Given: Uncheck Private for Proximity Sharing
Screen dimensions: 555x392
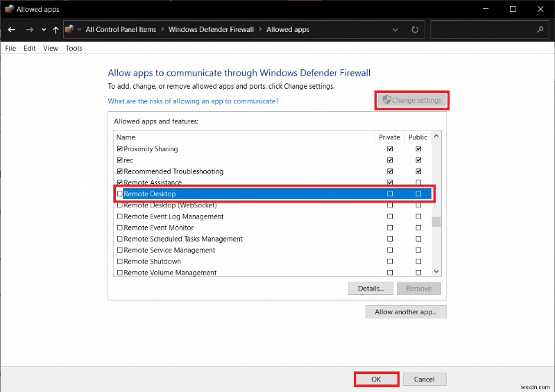Looking at the screenshot, I should coord(390,149).
